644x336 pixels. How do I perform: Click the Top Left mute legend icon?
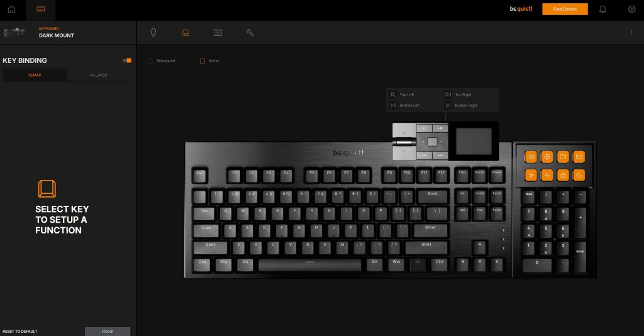pos(393,94)
